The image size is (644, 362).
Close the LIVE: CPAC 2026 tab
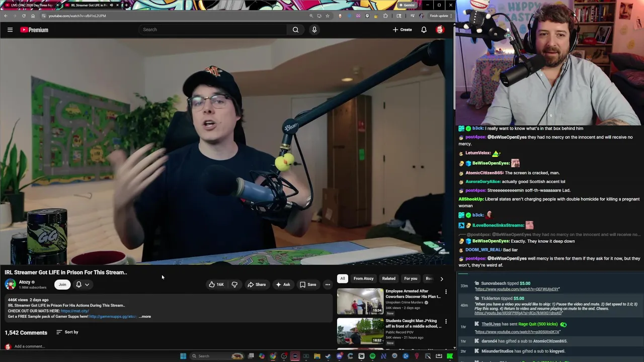click(x=57, y=5)
